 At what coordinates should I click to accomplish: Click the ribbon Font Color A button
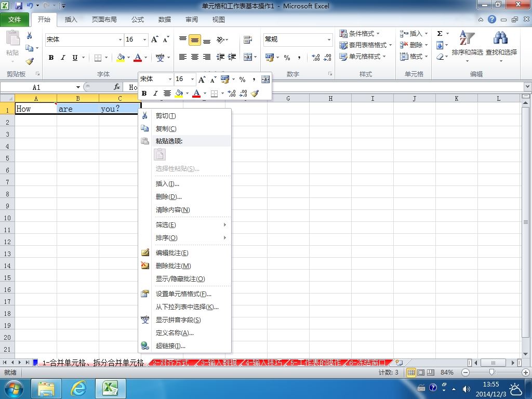coord(137,57)
